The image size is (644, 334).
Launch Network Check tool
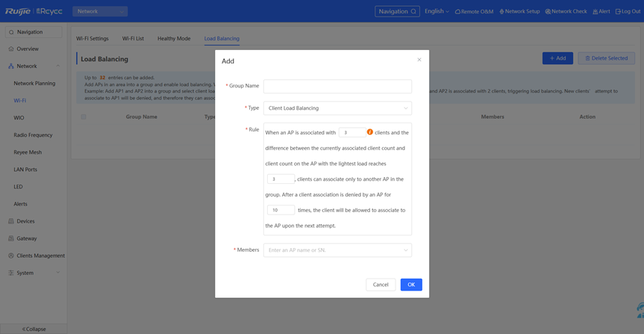[x=566, y=12]
